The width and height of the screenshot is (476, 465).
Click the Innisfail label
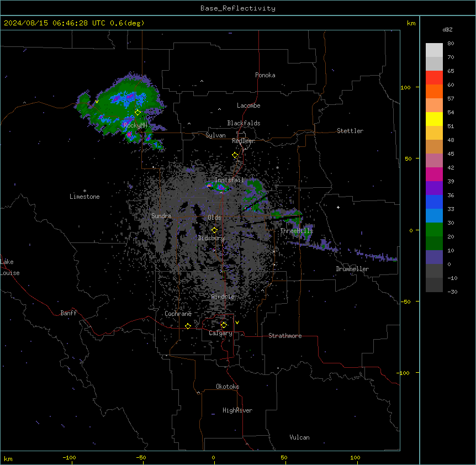(x=229, y=179)
